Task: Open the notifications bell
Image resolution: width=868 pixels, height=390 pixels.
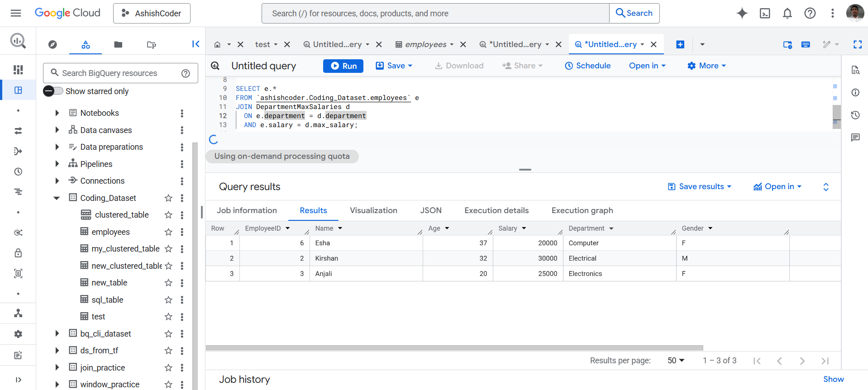Action: 787,13
